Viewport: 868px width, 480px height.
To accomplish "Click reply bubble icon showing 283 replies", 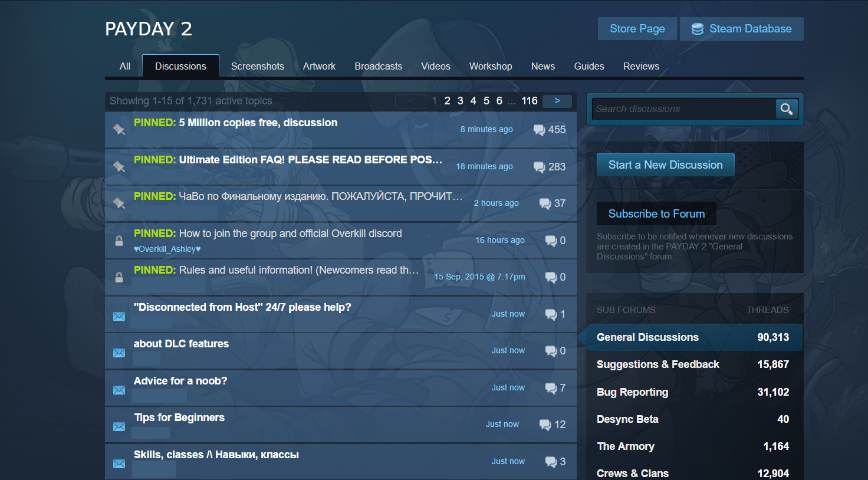I will [x=539, y=167].
